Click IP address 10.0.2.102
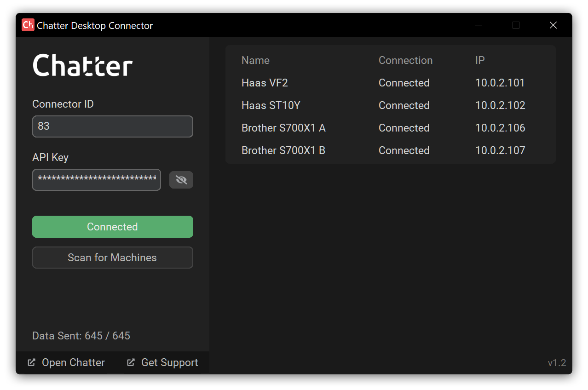Image resolution: width=588 pixels, height=390 pixels. [500, 105]
